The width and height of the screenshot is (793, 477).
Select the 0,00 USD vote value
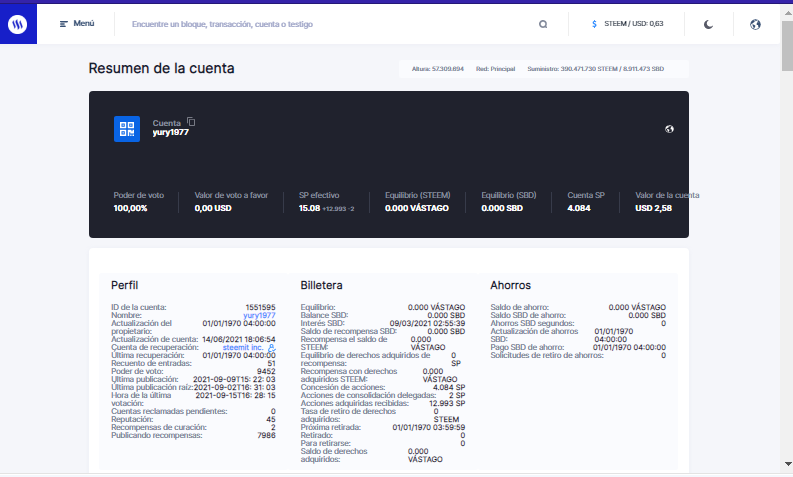coord(213,208)
